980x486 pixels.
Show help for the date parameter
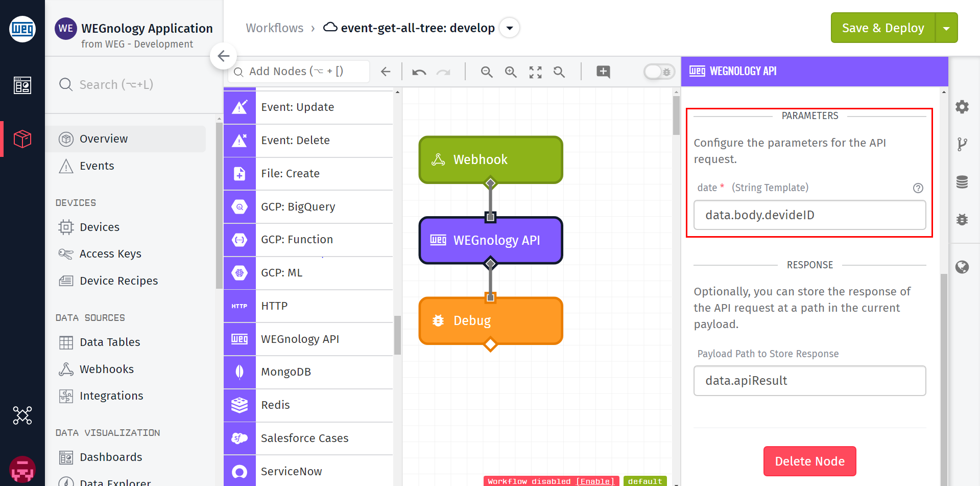point(918,188)
